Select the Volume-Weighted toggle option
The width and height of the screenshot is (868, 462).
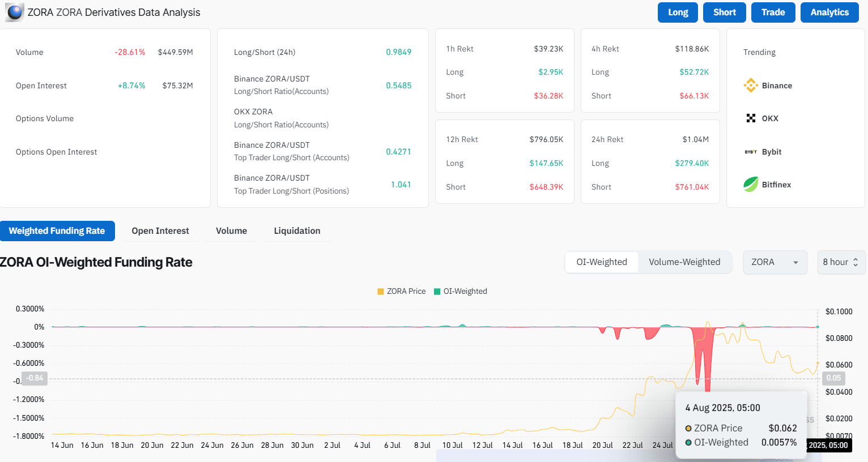684,262
